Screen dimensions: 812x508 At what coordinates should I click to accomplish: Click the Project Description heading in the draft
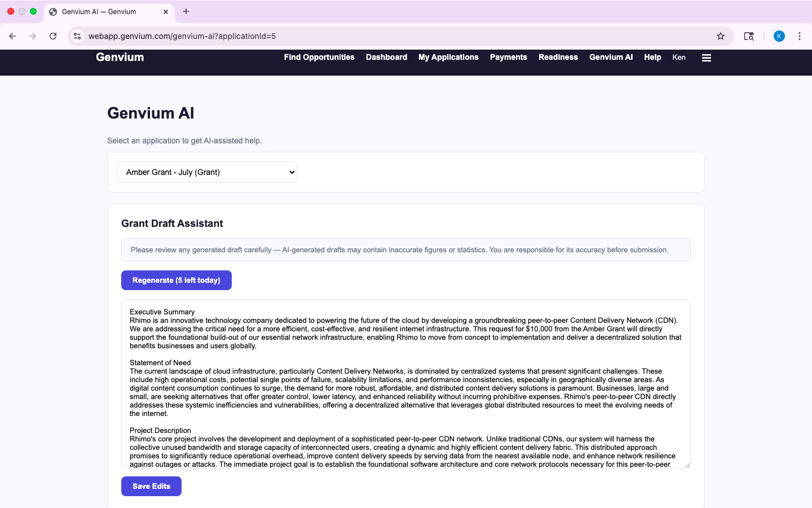[x=160, y=430]
